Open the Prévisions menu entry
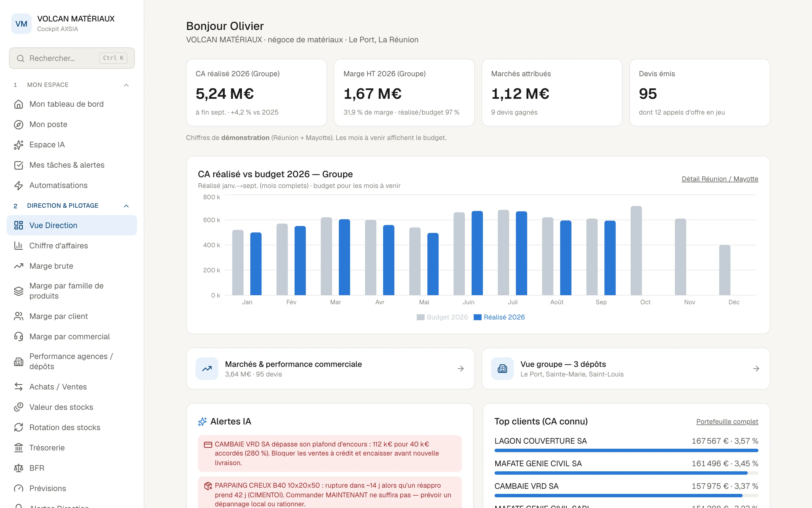Viewport: 812px width, 508px height. [72, 489]
